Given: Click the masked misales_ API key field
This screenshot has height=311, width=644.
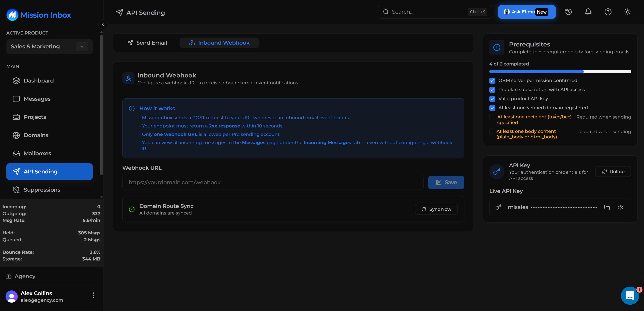Looking at the screenshot, I should 553,207.
